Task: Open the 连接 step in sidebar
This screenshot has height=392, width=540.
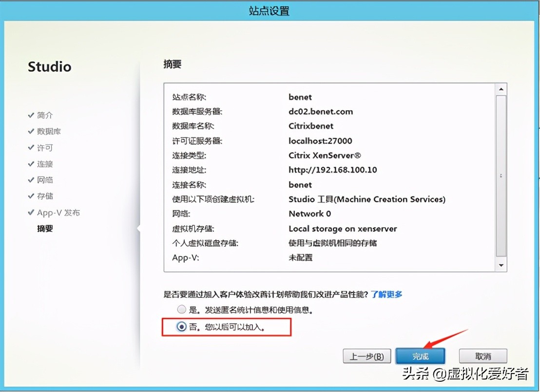Action: [45, 164]
